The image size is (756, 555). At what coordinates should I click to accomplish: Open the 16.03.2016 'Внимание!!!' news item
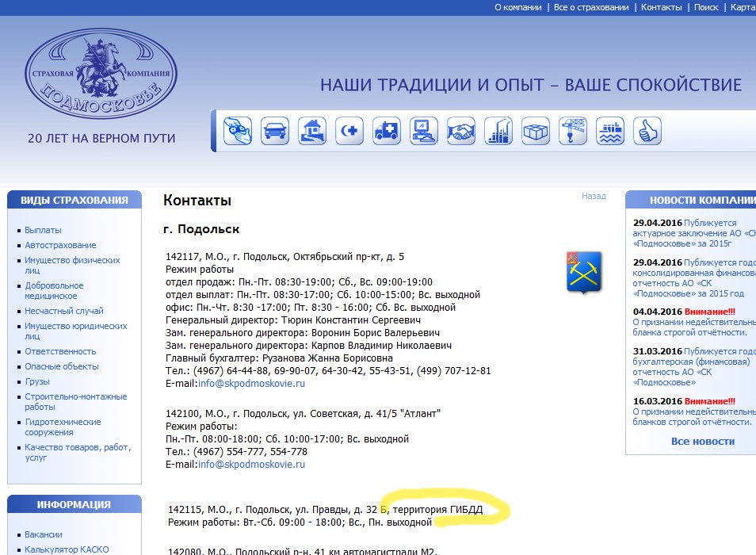694,411
